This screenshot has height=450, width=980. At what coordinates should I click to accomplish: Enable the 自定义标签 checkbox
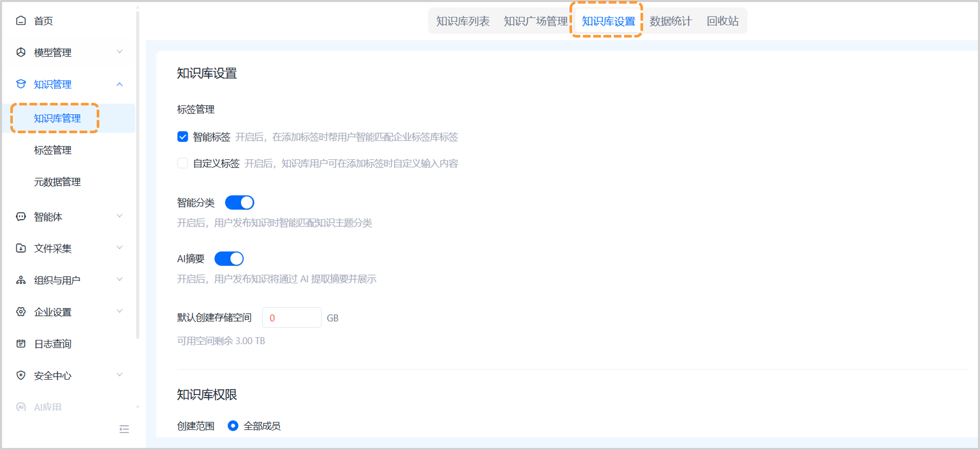coord(183,164)
